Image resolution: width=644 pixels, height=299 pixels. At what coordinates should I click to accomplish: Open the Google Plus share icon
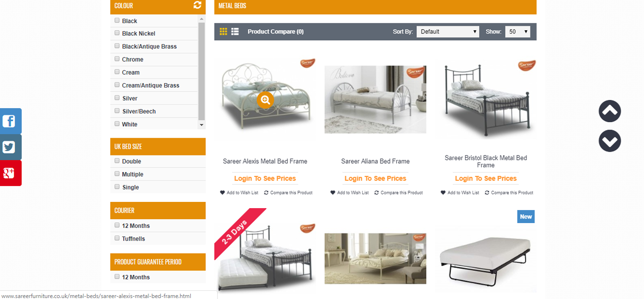click(10, 173)
